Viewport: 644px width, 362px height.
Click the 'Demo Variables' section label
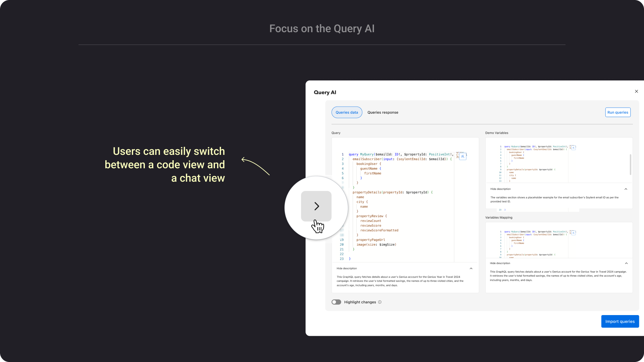pyautogui.click(x=496, y=133)
